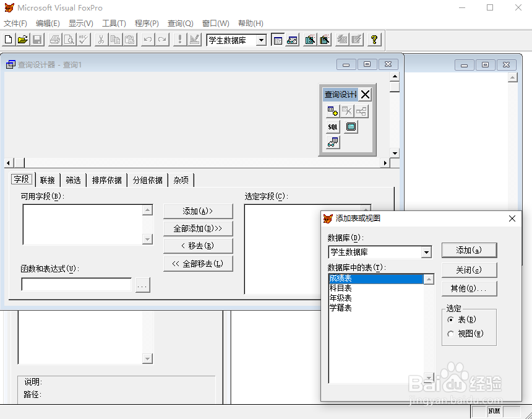This screenshot has width=532, height=419.
Task: Click the New file toolbar icon
Action: point(9,40)
